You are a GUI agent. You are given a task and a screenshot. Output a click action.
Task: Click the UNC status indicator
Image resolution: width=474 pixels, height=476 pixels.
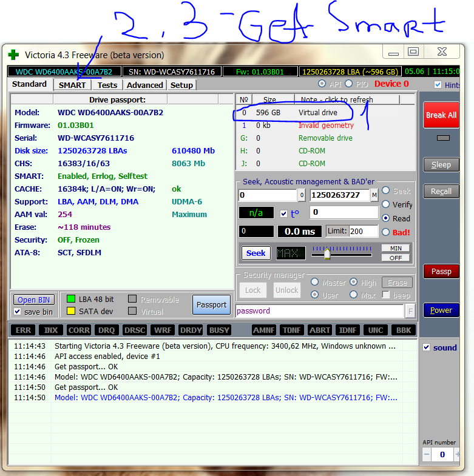376,330
